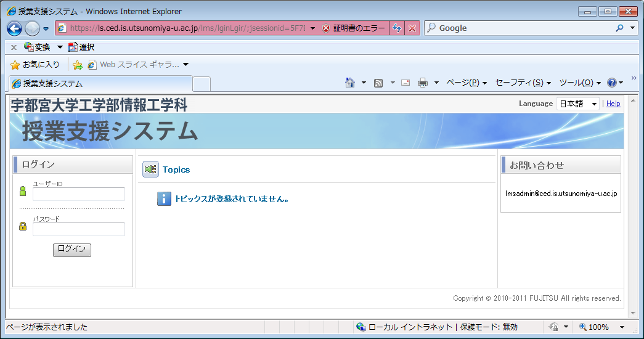The image size is (644, 339).
Task: Click the magnifier search icon in Google box
Action: pyautogui.click(x=619, y=28)
